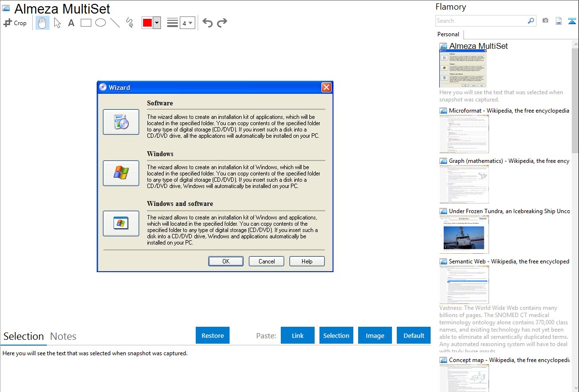
Task: Click the Graph (mathematics) title text
Action: click(509, 161)
